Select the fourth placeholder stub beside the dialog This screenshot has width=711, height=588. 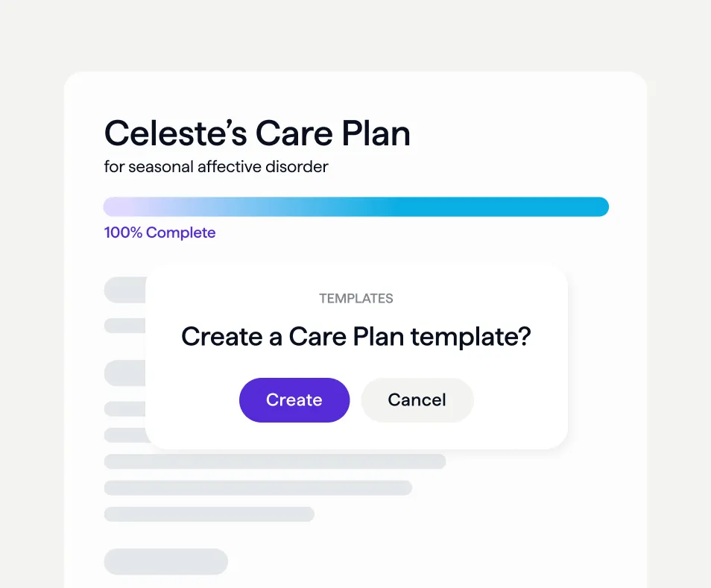point(123,408)
